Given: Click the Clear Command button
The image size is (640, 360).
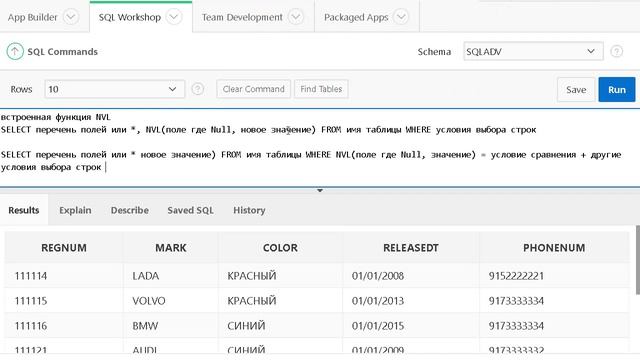Looking at the screenshot, I should (253, 89).
